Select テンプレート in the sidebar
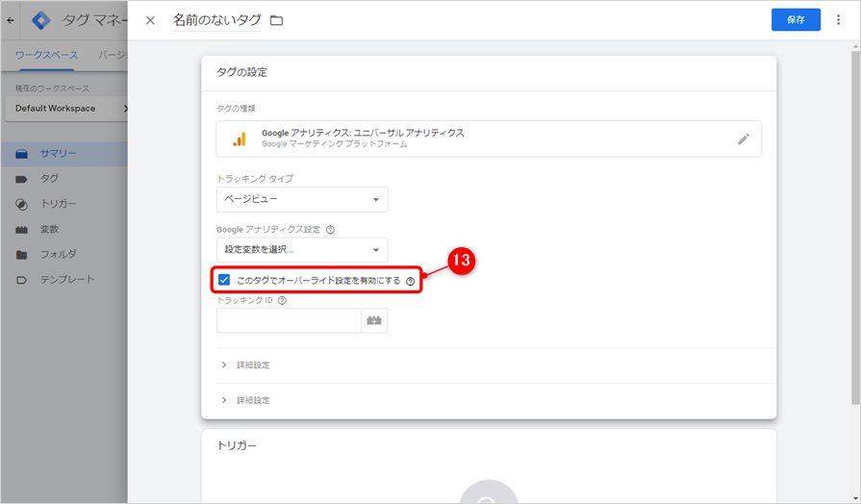861x504 pixels. pos(64,280)
